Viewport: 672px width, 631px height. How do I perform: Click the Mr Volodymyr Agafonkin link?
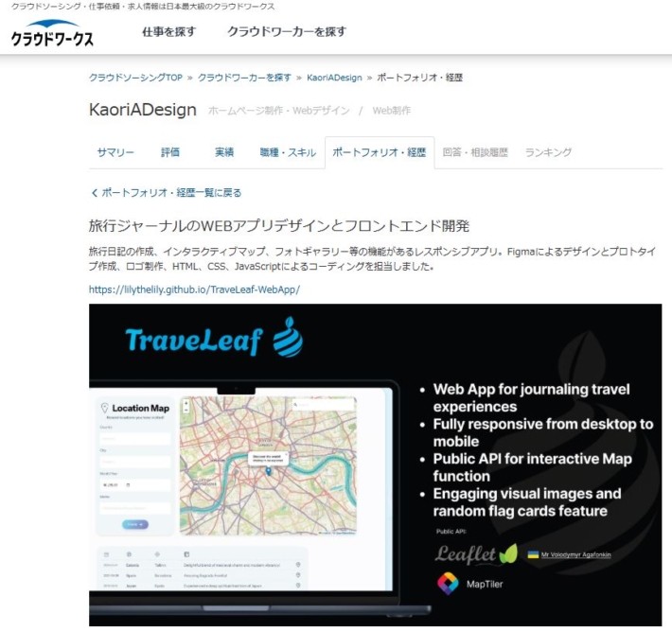click(x=575, y=554)
